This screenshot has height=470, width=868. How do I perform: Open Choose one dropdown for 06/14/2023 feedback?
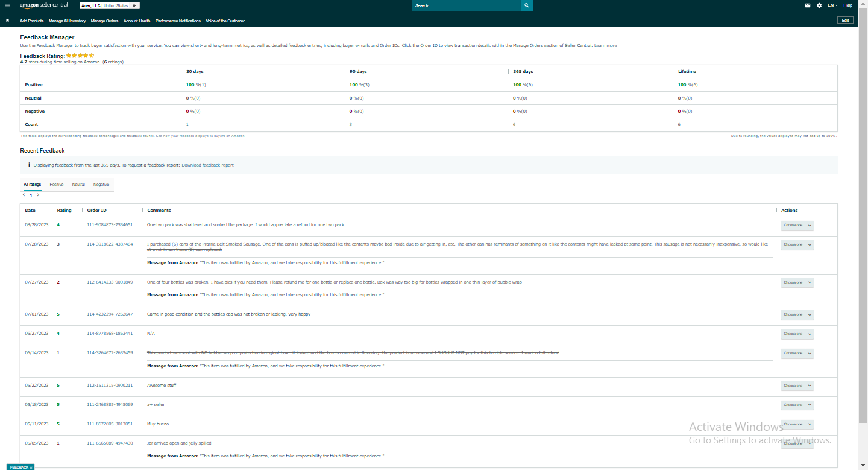coord(797,354)
